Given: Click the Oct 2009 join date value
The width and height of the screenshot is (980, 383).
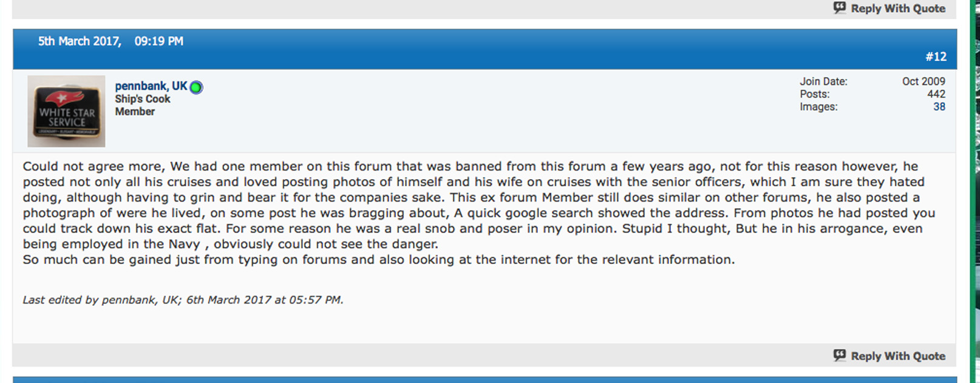Looking at the screenshot, I should coord(923,81).
